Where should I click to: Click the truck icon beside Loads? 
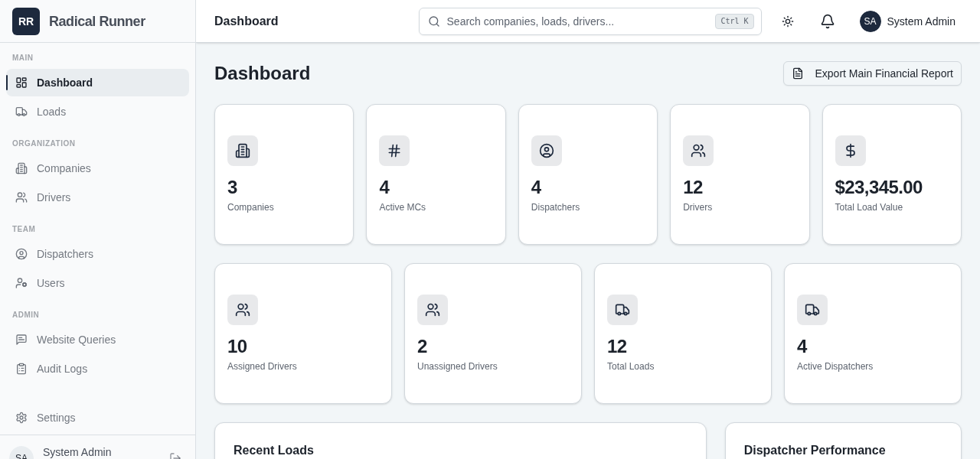21,112
